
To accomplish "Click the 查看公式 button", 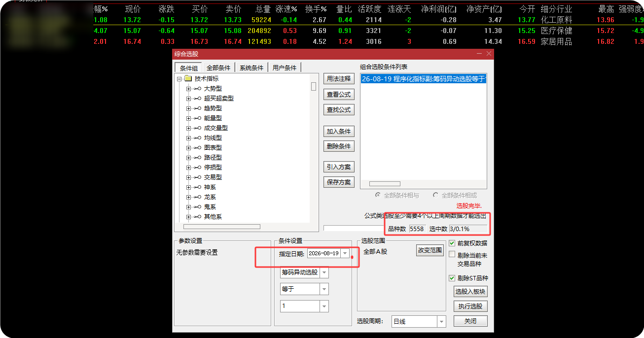I will (x=339, y=95).
